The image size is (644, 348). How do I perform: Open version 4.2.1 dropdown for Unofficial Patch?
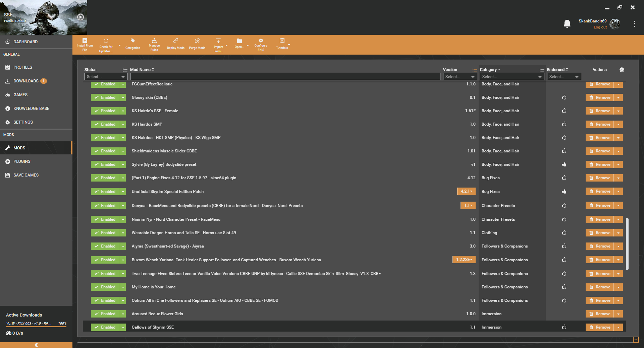(466, 191)
